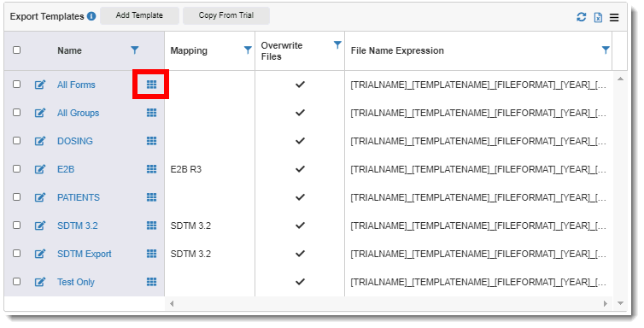Screen dimensions: 644x328
Task: Click the edit icon beside DOSING
Action: [x=40, y=141]
